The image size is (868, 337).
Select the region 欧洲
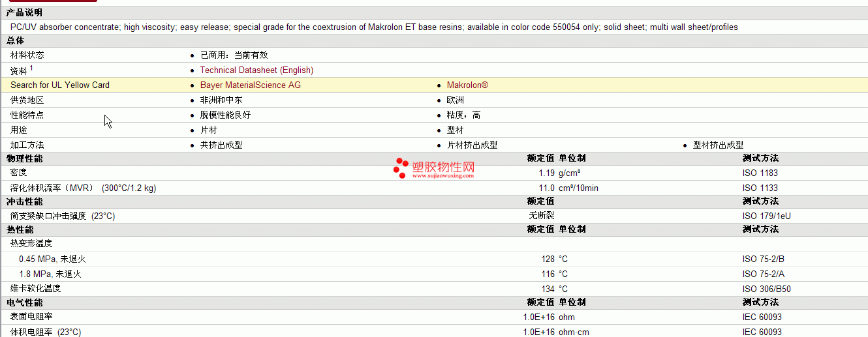coord(456,100)
